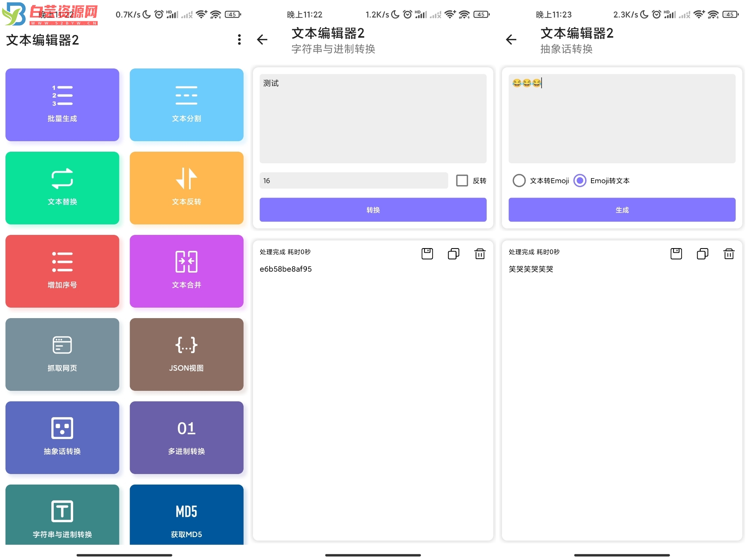Open the 获取MD5 tile
This screenshot has width=747, height=560.
pos(186,514)
